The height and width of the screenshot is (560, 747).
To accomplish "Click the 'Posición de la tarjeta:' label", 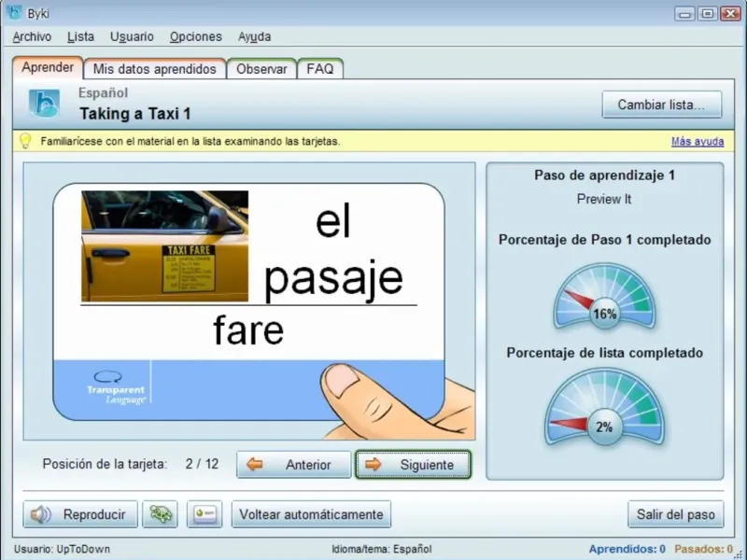I will 105,464.
